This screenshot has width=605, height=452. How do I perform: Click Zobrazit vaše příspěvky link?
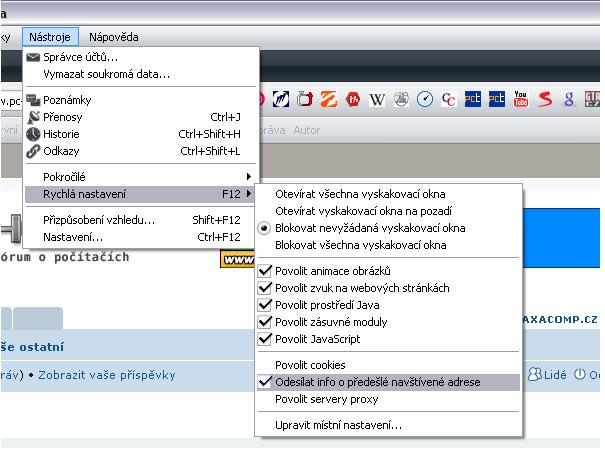(x=107, y=375)
